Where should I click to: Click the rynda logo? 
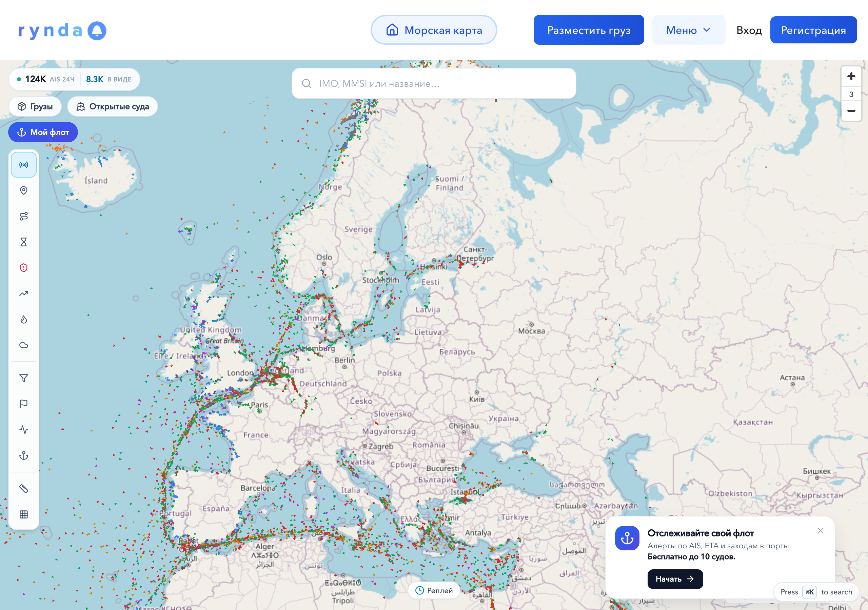click(62, 30)
